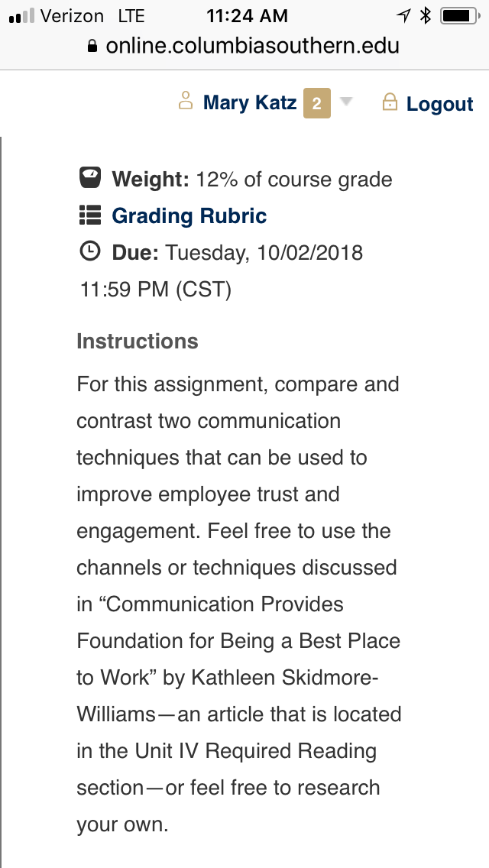Tap the cellular signal strength bars

click(22, 16)
